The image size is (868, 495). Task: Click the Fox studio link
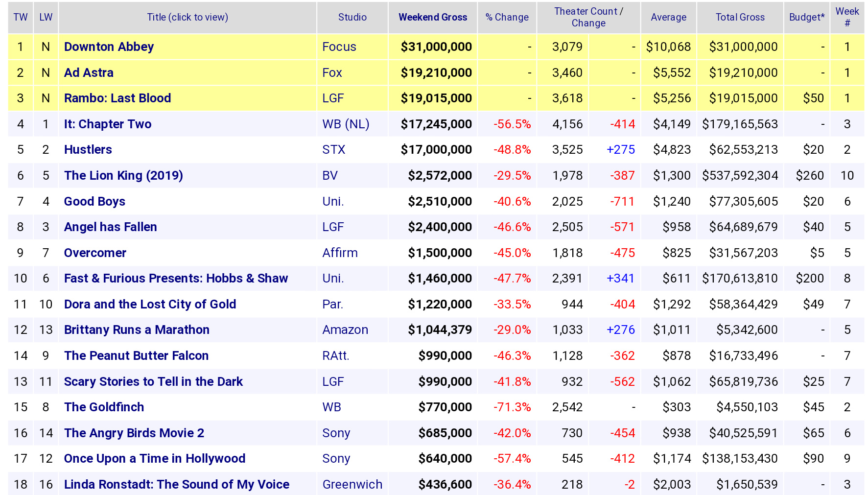tap(332, 73)
